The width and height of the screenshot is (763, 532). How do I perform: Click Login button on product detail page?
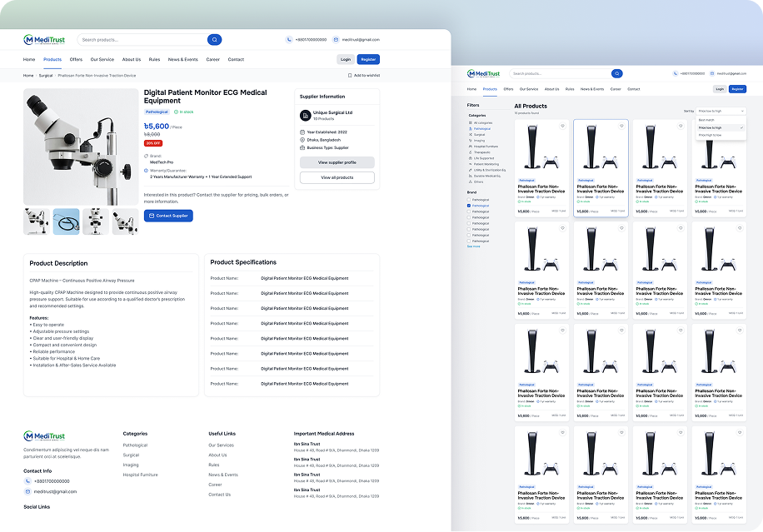point(346,59)
